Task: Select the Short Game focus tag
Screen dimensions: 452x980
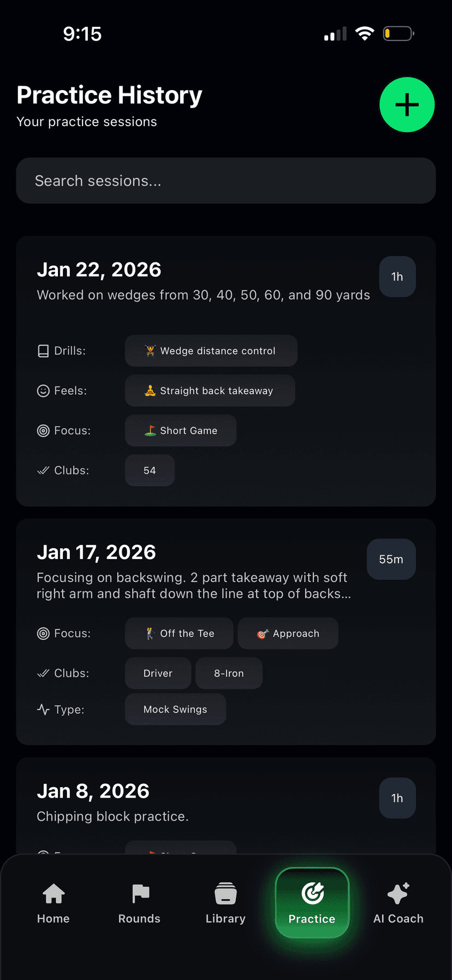Action: pyautogui.click(x=180, y=431)
